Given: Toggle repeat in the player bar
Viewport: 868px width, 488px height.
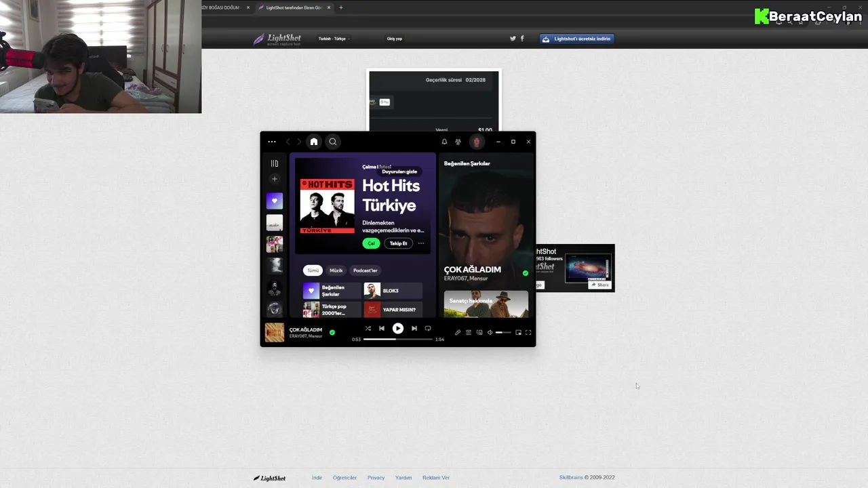Looking at the screenshot, I should 428,328.
